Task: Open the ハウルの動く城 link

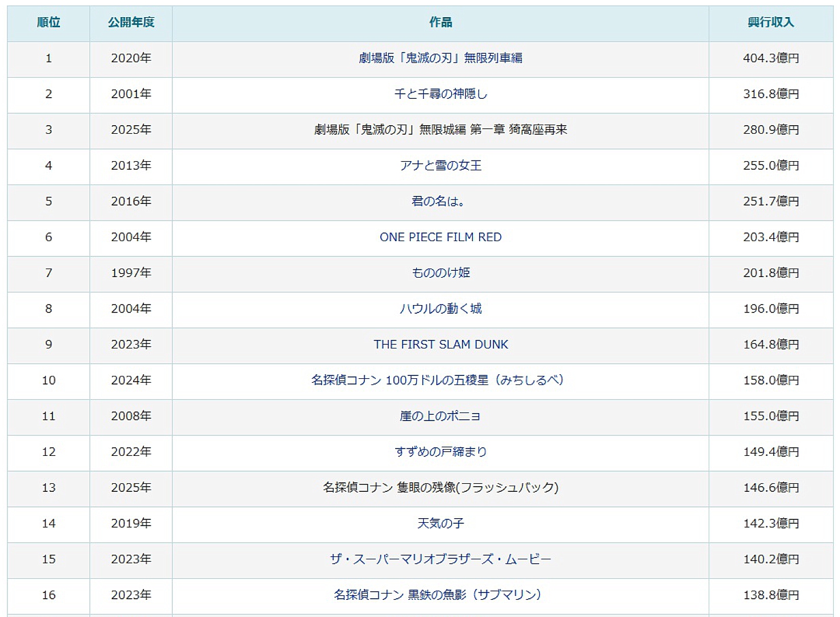Action: click(x=440, y=309)
